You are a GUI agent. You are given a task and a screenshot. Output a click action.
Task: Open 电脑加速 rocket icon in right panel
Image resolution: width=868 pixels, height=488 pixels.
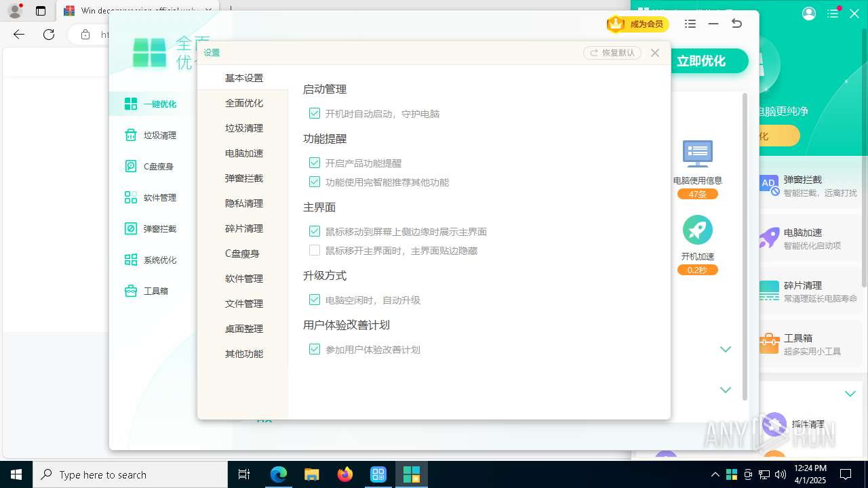coord(769,237)
